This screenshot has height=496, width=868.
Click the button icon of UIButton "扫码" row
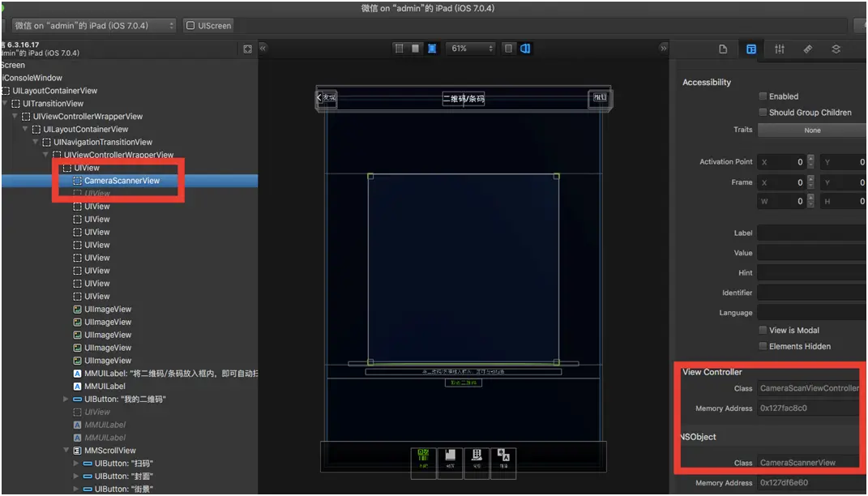pos(88,464)
